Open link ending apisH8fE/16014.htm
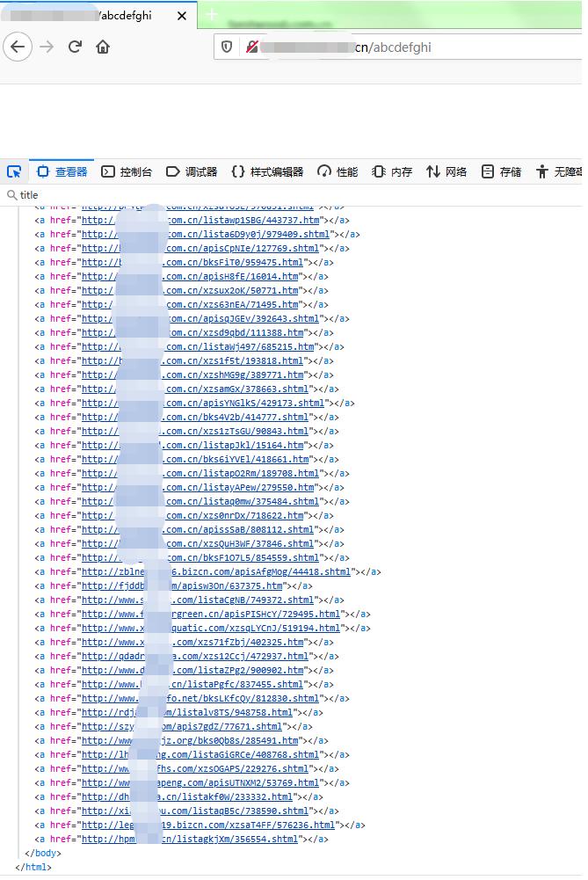This screenshot has width=588, height=880. click(190, 276)
